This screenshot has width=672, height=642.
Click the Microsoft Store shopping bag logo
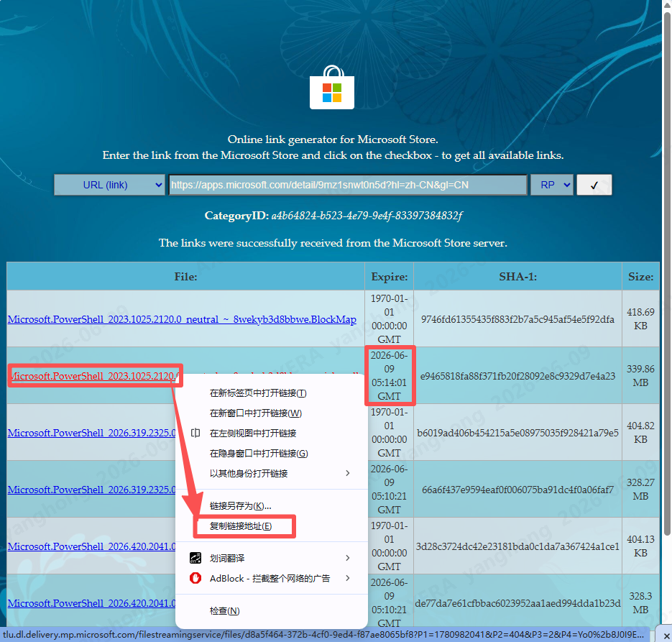[x=332, y=88]
